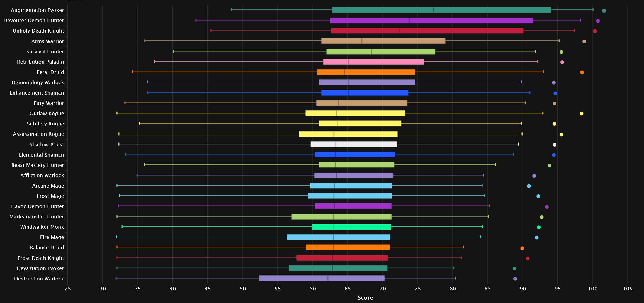Click the white Shadow Priest box
644x303 pixels.
[353, 144]
